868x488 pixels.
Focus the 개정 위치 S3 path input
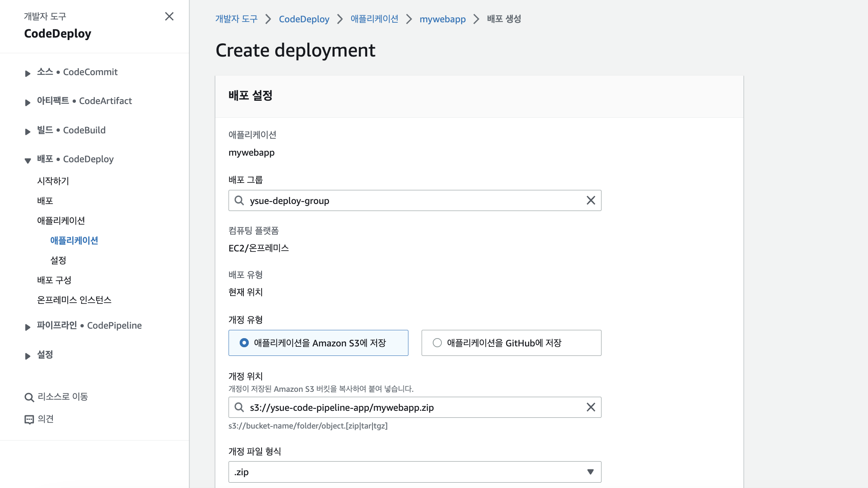pyautogui.click(x=415, y=407)
